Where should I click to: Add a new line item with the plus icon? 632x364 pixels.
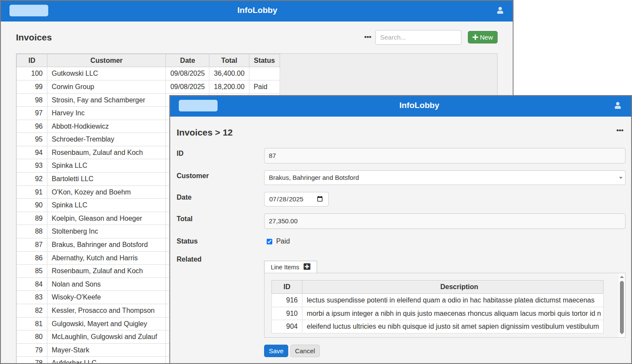point(307,266)
